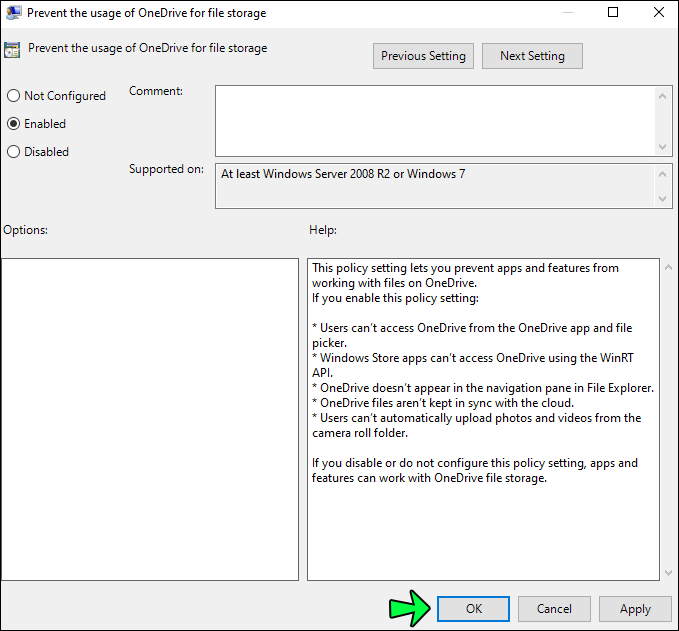Click 'OneDrive doesn't appear in the navigation pane' line

click(x=483, y=388)
